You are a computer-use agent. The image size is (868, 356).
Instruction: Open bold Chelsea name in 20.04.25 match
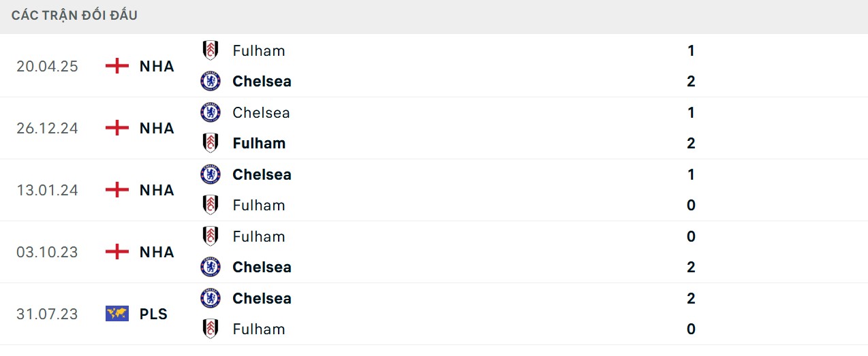click(x=262, y=81)
